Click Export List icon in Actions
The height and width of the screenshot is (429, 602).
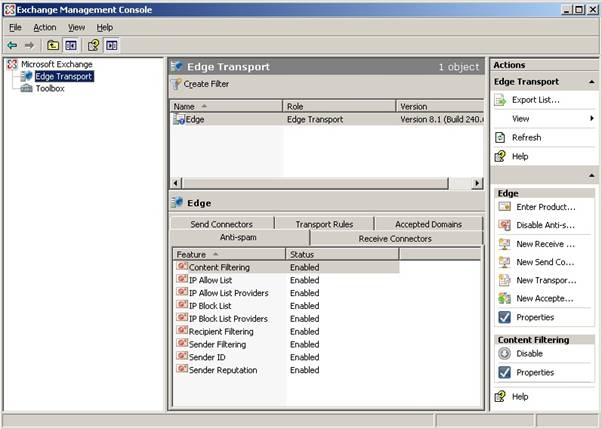[500, 100]
